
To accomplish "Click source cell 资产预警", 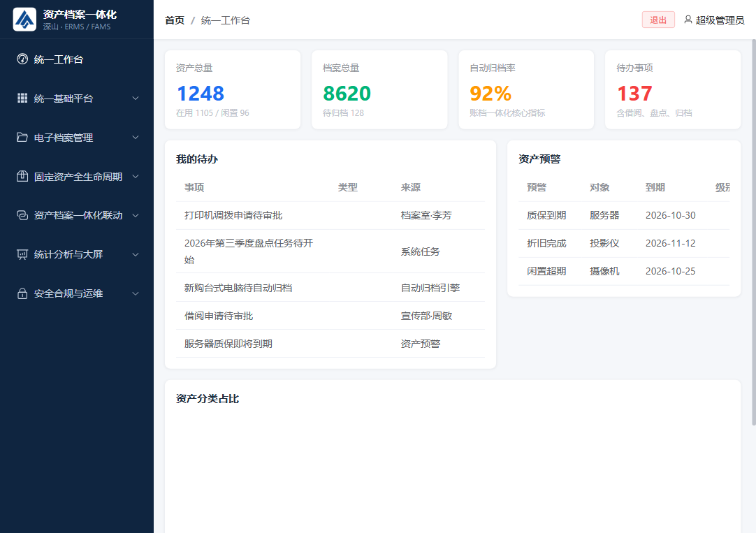I will (421, 344).
